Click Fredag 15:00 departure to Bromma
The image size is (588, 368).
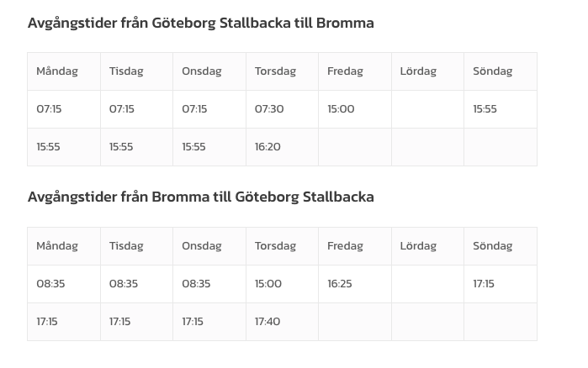pos(341,109)
